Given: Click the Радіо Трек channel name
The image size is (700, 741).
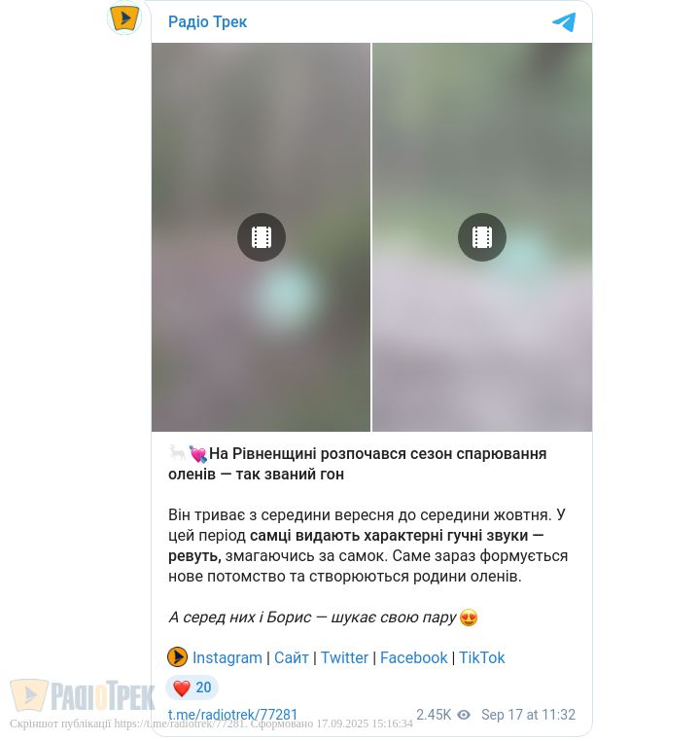Looking at the screenshot, I should tap(207, 21).
